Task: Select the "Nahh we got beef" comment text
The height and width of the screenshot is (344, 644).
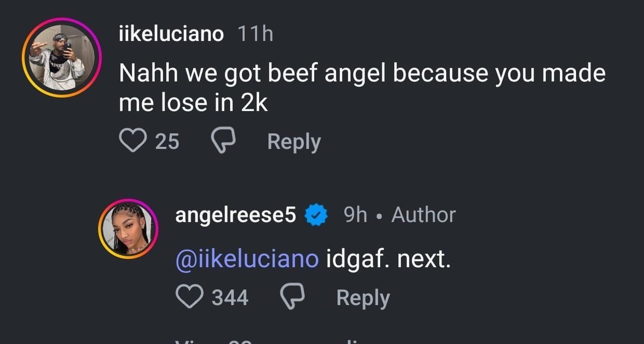Action: (x=362, y=88)
